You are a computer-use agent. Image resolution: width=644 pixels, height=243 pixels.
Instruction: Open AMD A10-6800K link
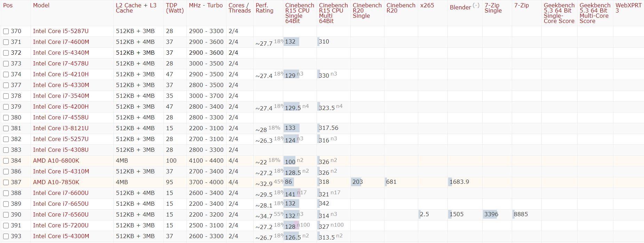pyautogui.click(x=56, y=160)
